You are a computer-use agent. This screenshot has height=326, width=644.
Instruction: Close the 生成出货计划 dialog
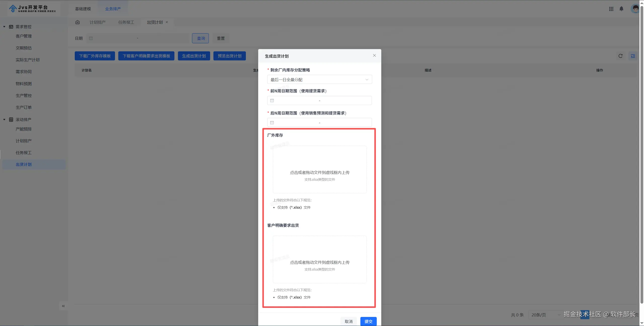374,55
